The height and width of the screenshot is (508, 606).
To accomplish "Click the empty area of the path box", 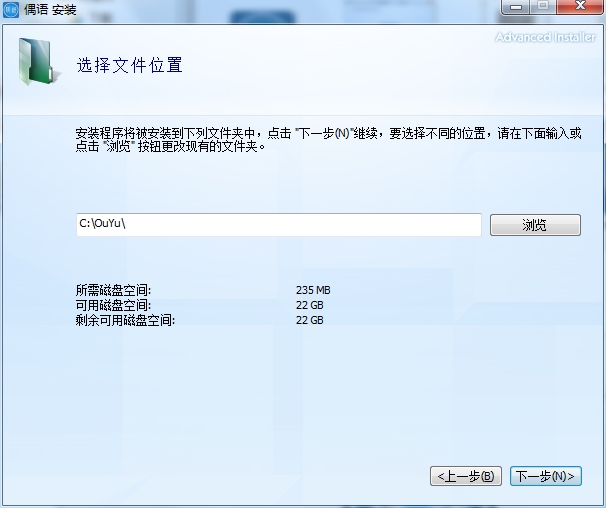I will [303, 224].
